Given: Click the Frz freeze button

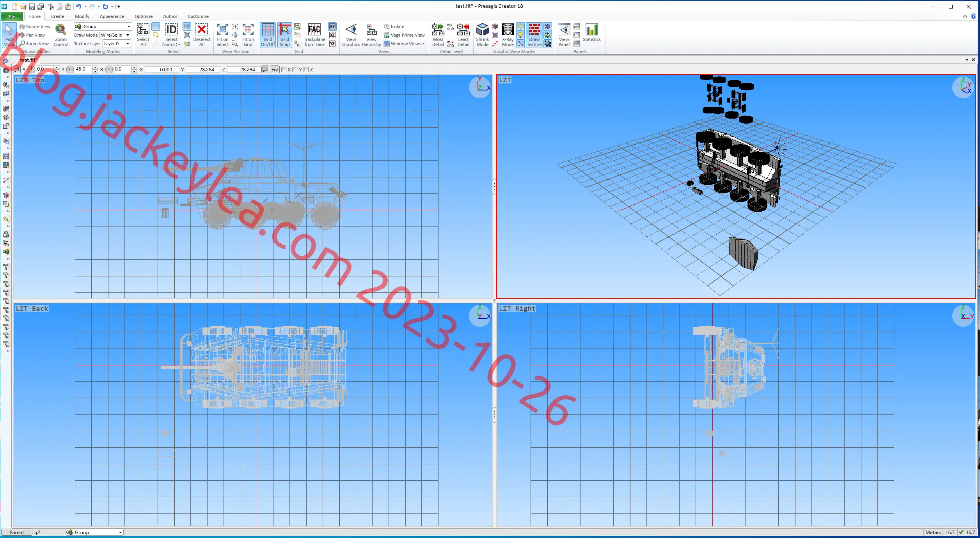Looking at the screenshot, I should [x=275, y=70].
